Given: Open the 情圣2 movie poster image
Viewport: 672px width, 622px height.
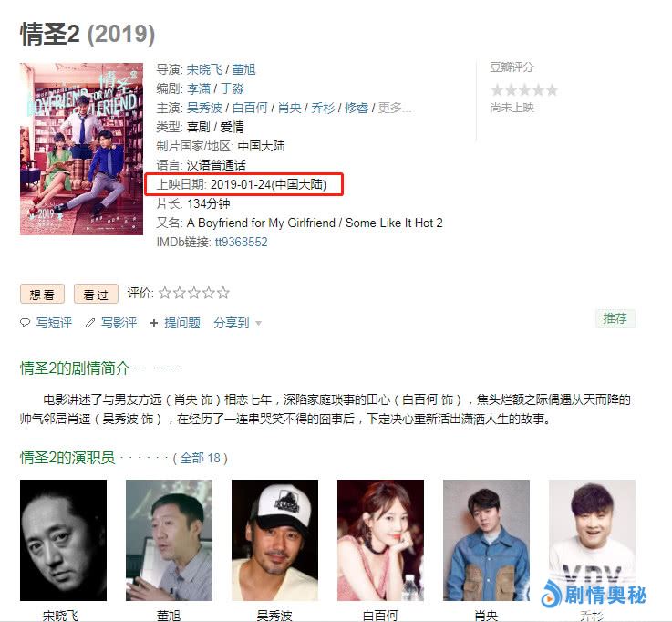Looking at the screenshot, I should (81, 149).
